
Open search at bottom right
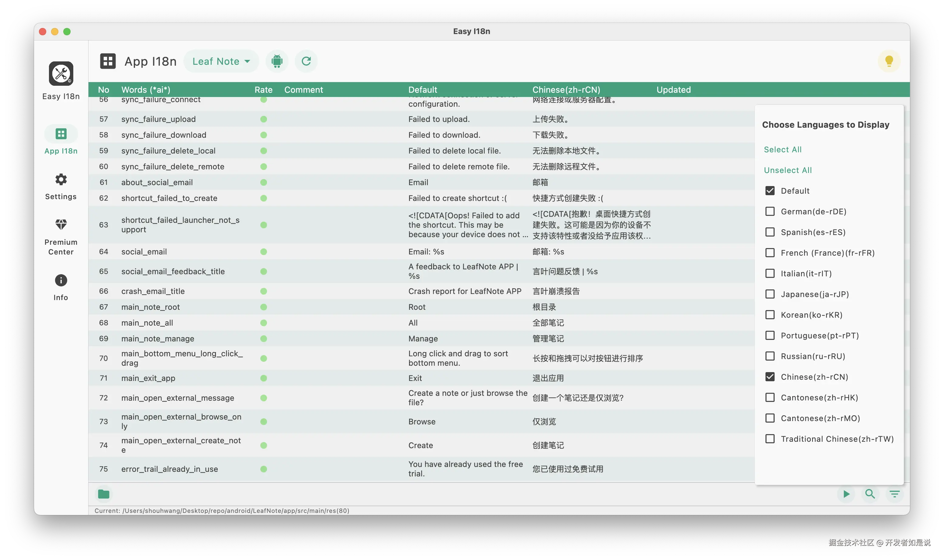point(870,494)
